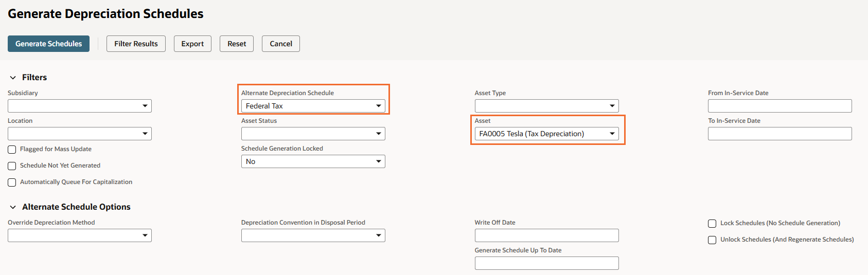The width and height of the screenshot is (868, 275).
Task: Click the Reset button
Action: coord(237,44)
